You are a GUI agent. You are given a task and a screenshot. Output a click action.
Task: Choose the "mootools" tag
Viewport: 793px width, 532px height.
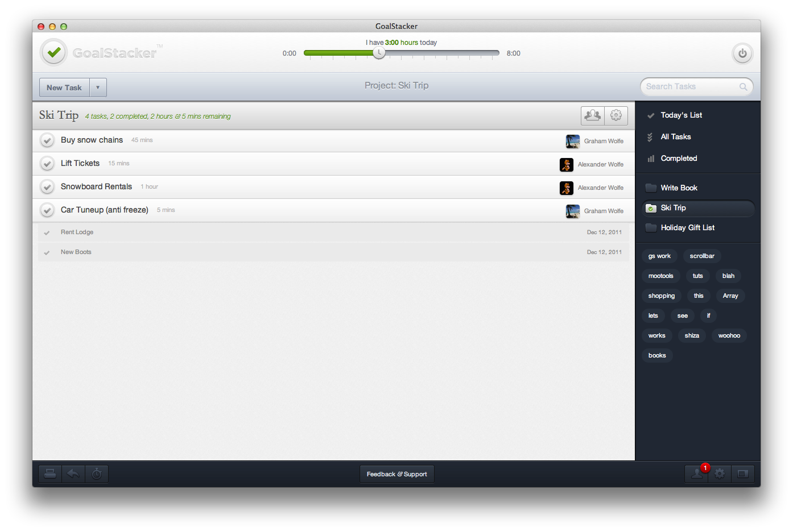click(661, 276)
